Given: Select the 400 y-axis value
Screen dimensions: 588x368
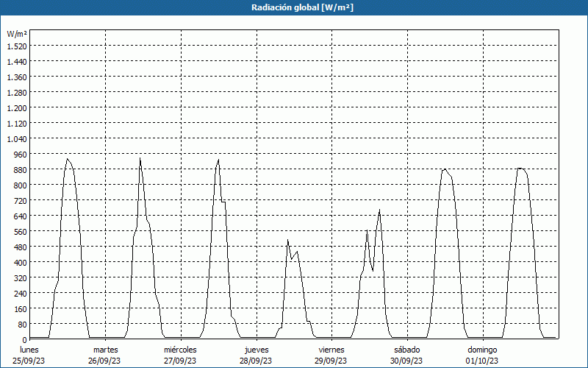Looking at the screenshot, I should pos(21,263).
